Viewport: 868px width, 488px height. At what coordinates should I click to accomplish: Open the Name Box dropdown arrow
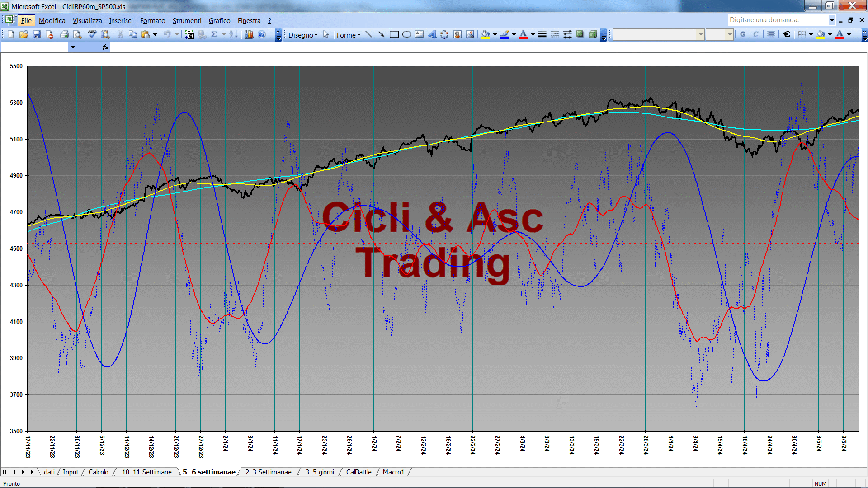coord(73,47)
